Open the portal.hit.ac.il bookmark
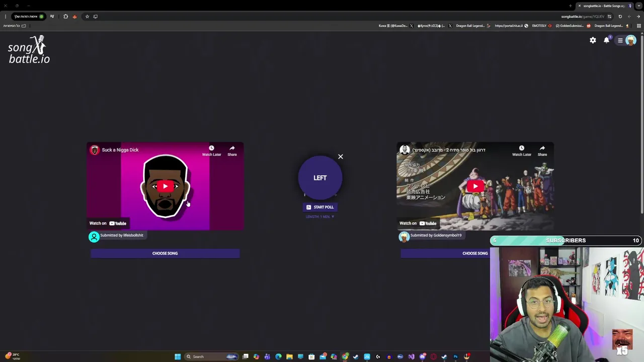The height and width of the screenshot is (362, 644). coord(511,26)
